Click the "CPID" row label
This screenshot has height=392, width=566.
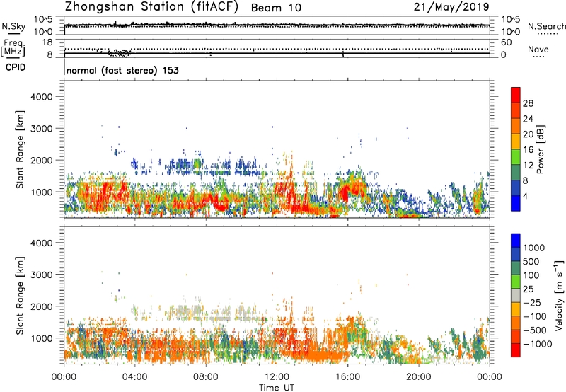pos(16,67)
